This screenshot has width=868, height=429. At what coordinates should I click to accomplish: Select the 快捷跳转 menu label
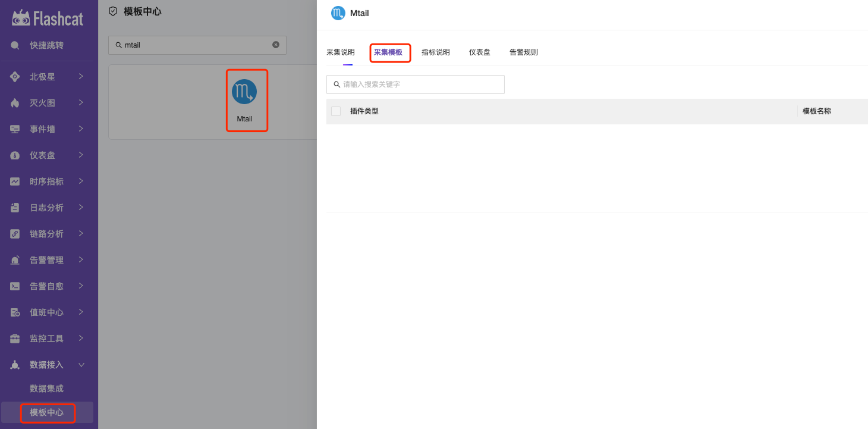click(x=46, y=45)
